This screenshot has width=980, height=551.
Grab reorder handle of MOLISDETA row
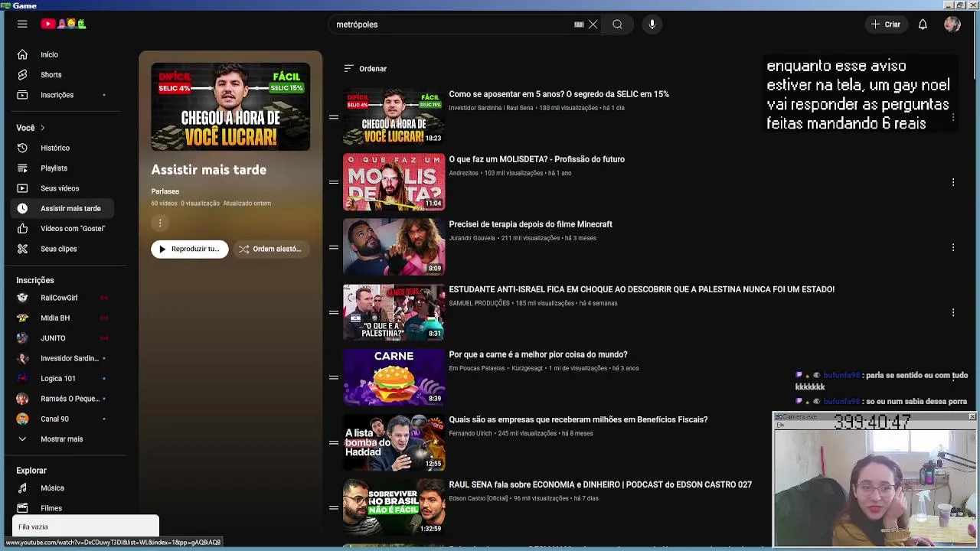tap(334, 182)
